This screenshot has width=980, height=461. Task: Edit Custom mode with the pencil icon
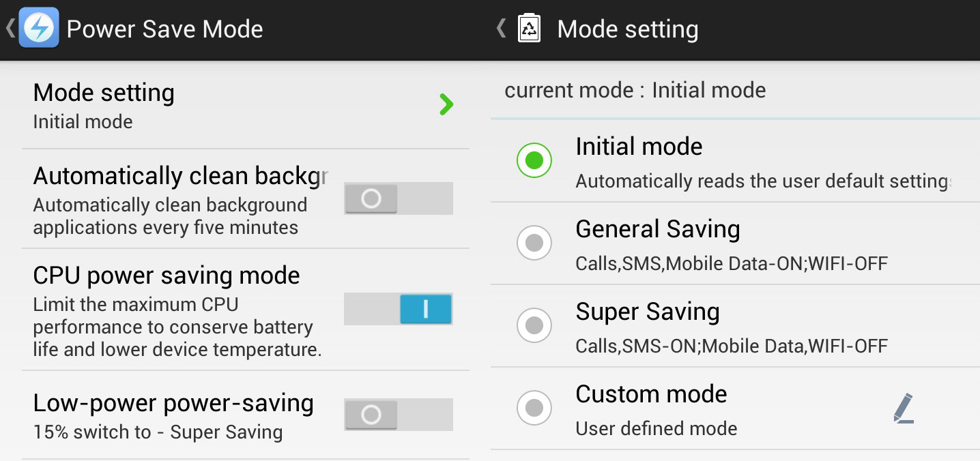[x=904, y=408]
